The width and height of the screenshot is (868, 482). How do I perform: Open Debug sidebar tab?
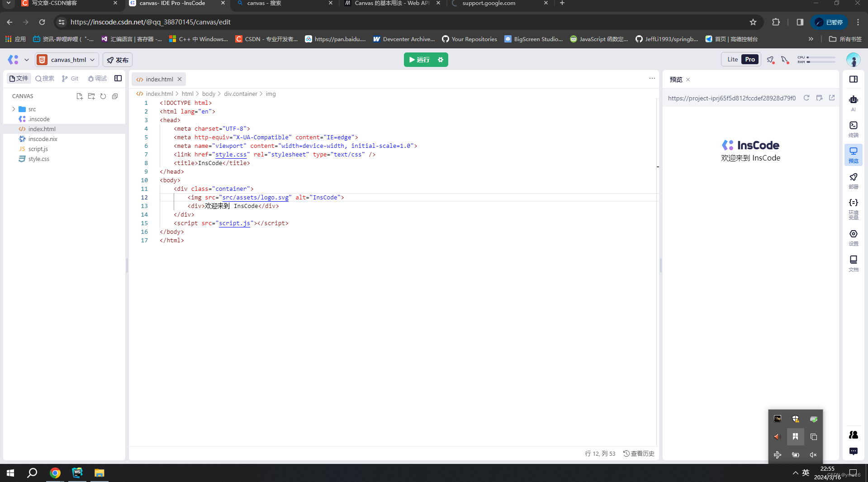97,78
